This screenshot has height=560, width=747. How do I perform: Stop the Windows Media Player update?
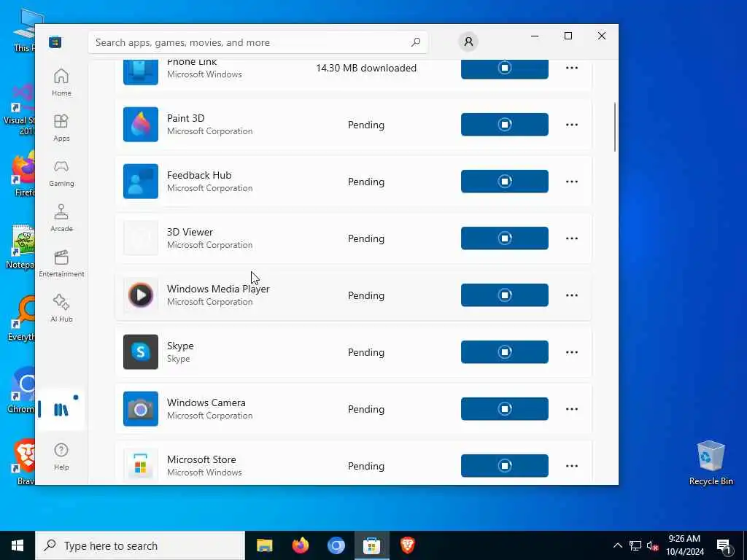click(x=505, y=295)
